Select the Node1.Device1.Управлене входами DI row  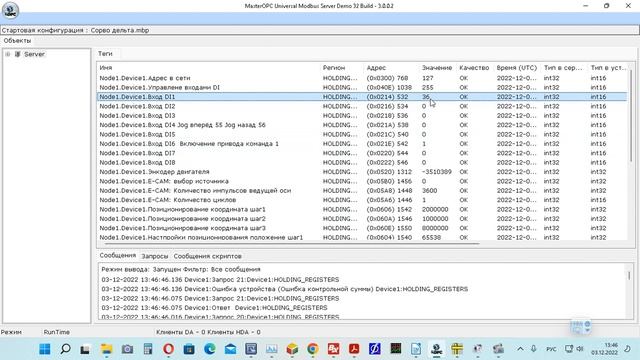362,87
